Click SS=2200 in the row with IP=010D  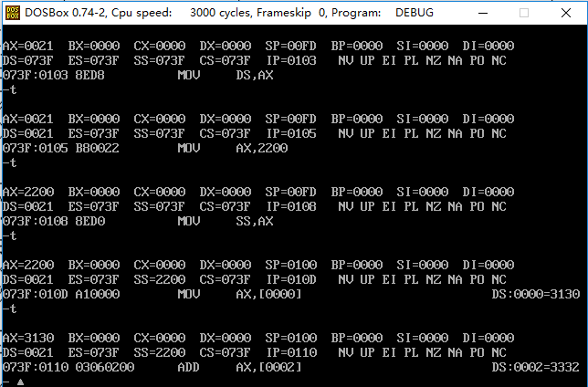pyautogui.click(x=160, y=279)
